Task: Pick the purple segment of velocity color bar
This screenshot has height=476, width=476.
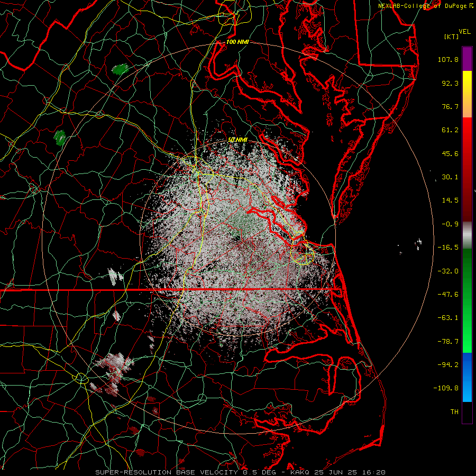Action: click(x=467, y=59)
